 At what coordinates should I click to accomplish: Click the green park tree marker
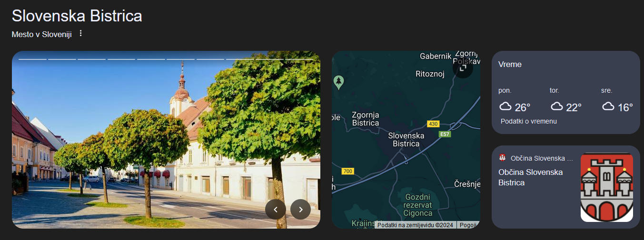point(339,82)
